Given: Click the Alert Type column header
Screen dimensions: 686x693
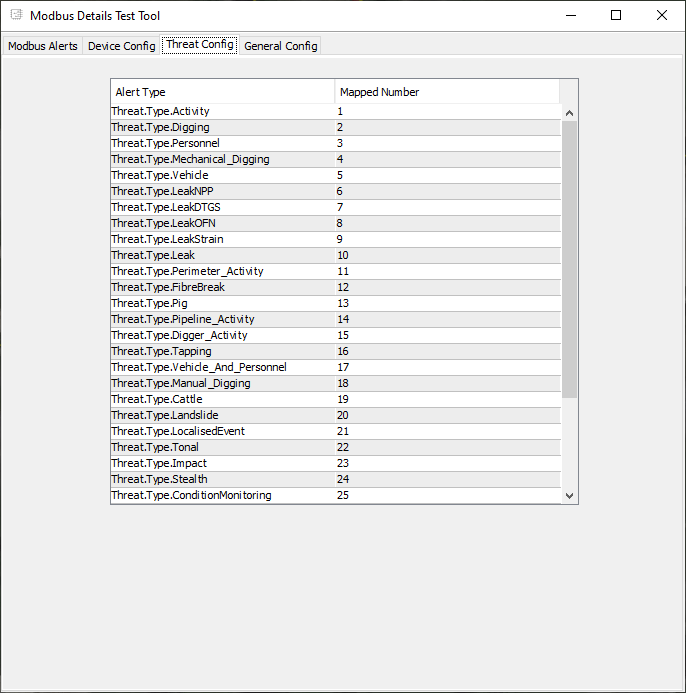Looking at the screenshot, I should (223, 92).
